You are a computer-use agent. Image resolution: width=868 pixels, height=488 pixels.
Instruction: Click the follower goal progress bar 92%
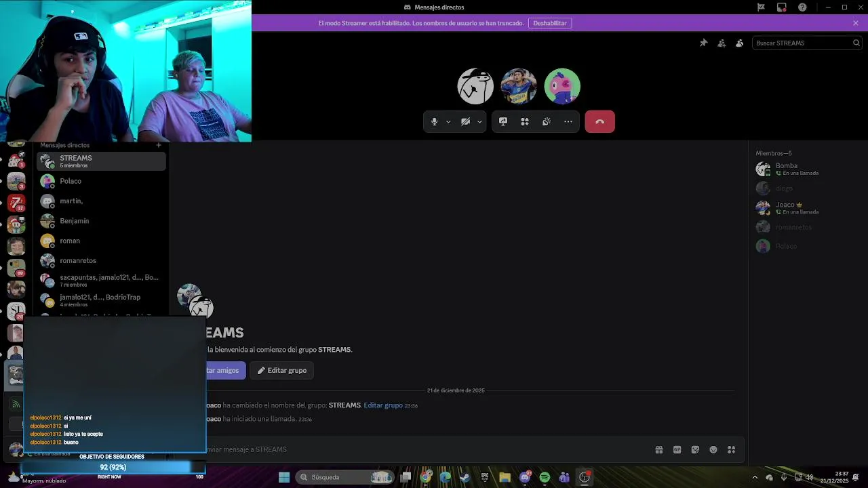pos(113,467)
